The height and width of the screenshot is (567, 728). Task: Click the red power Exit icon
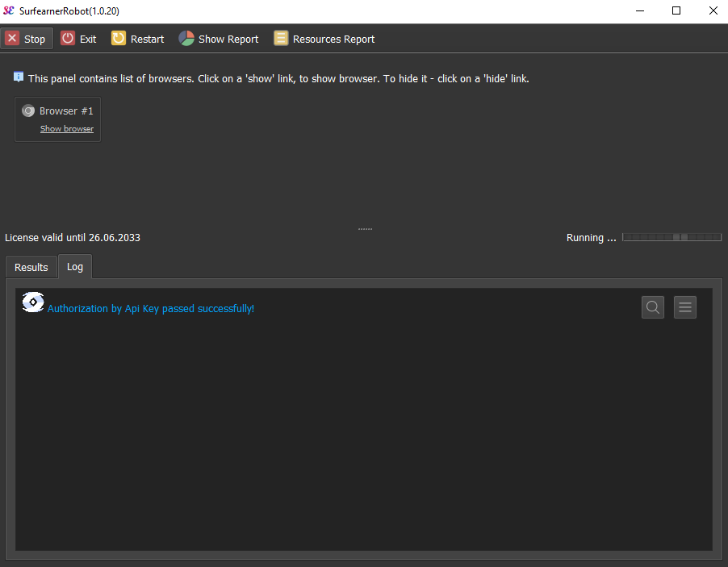(67, 38)
